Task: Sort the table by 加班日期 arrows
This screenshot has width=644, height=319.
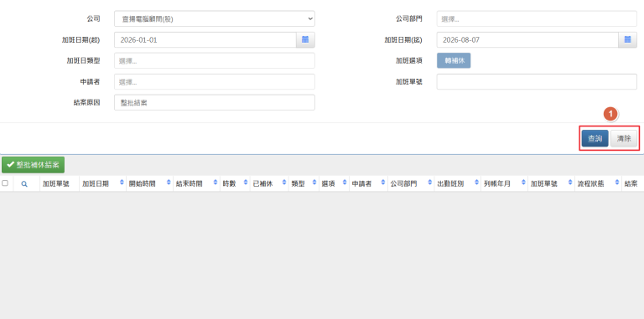Action: click(122, 183)
